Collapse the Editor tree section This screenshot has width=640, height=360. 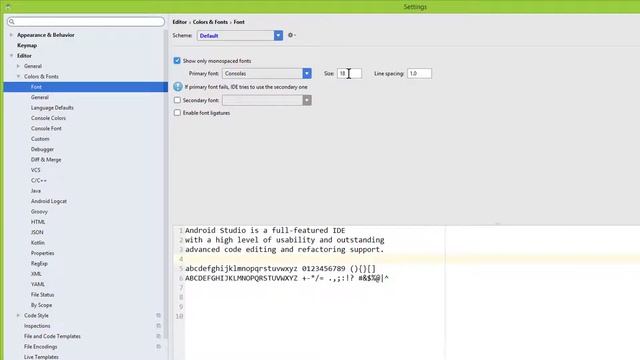11,56
